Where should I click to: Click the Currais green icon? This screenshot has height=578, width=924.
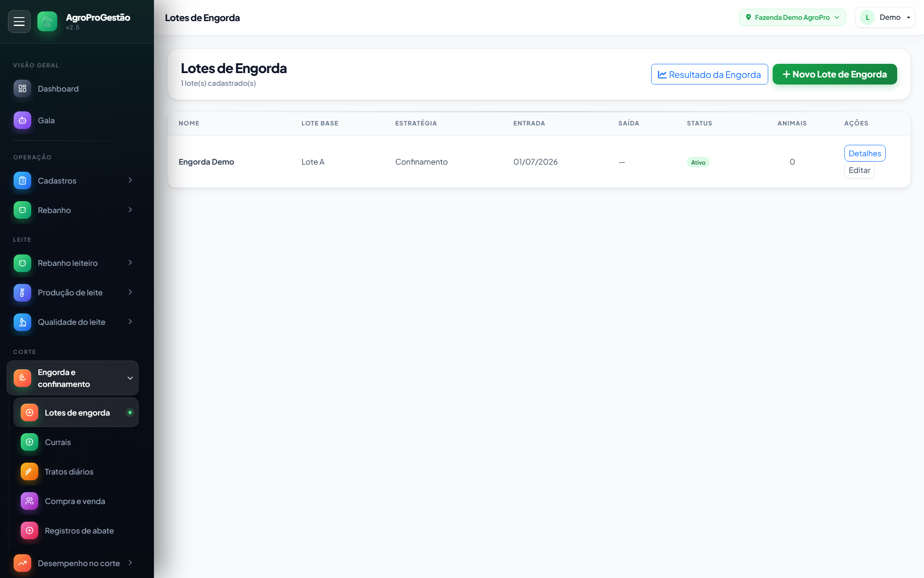click(x=29, y=442)
